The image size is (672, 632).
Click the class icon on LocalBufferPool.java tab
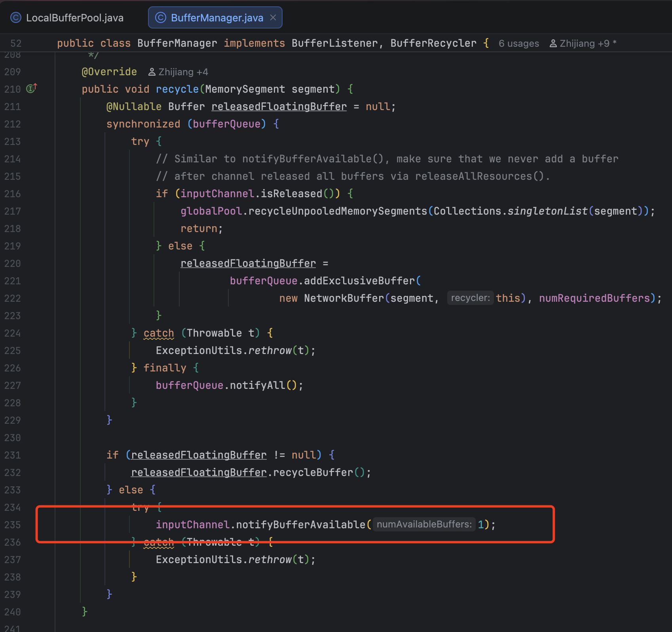coord(15,17)
